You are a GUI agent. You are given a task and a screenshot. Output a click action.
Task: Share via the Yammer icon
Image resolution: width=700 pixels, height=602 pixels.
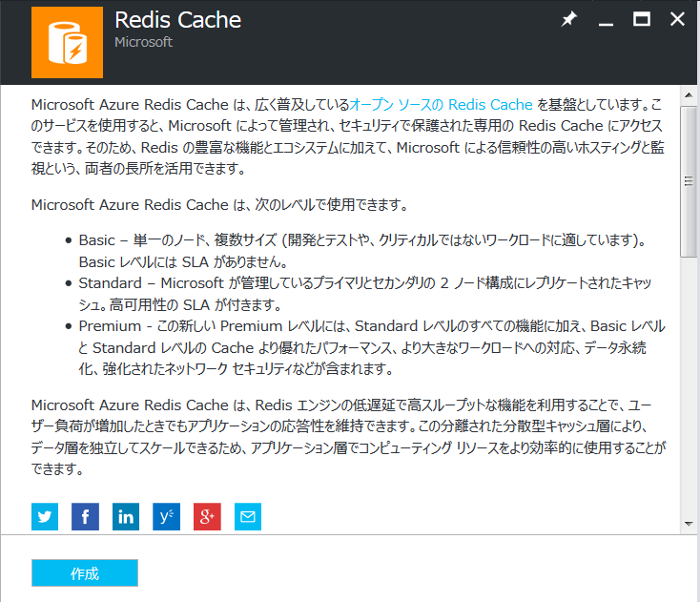[x=167, y=517]
